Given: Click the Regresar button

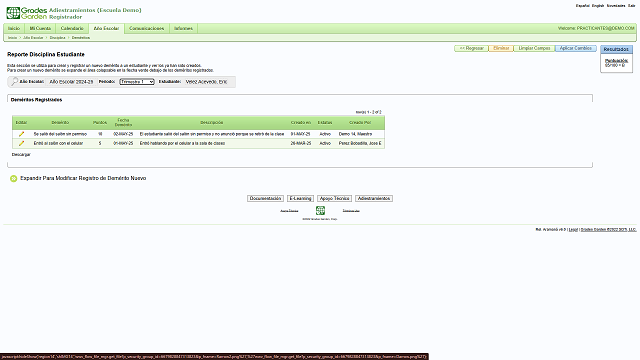Looking at the screenshot, I should click(x=471, y=48).
